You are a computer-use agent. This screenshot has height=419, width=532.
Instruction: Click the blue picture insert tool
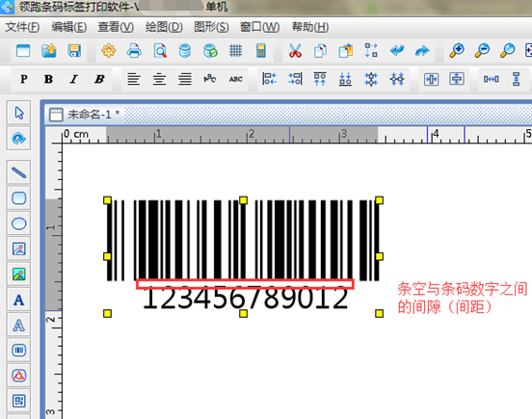[18, 249]
